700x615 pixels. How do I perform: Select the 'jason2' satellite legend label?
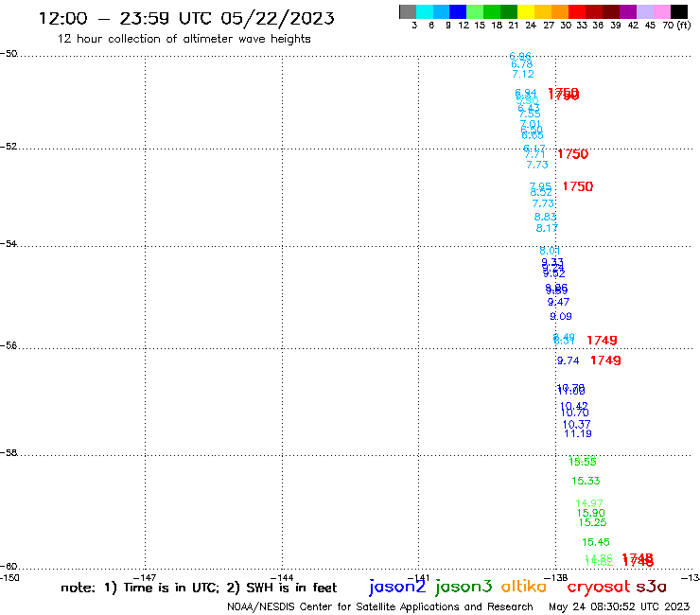pyautogui.click(x=397, y=587)
